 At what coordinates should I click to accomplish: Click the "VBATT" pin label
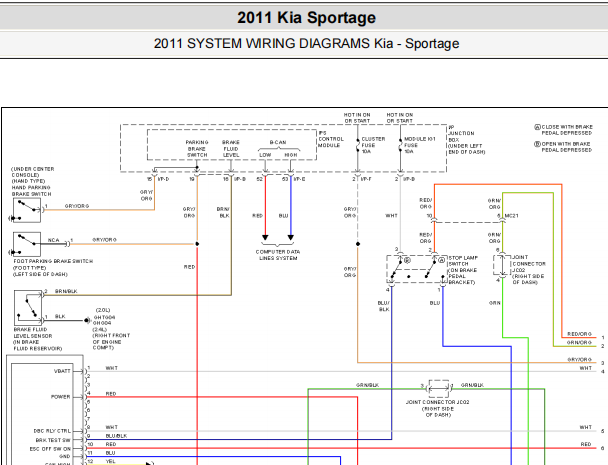click(x=62, y=371)
